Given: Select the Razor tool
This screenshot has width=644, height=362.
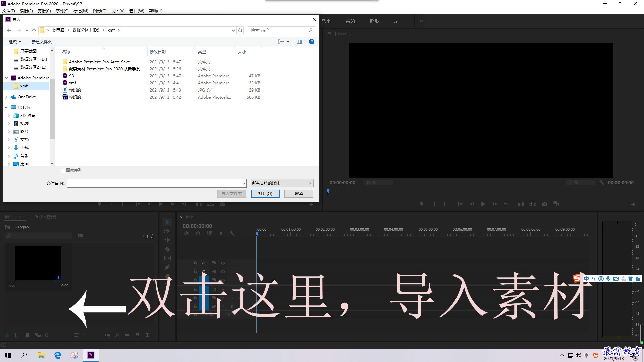Looking at the screenshot, I should point(167,249).
